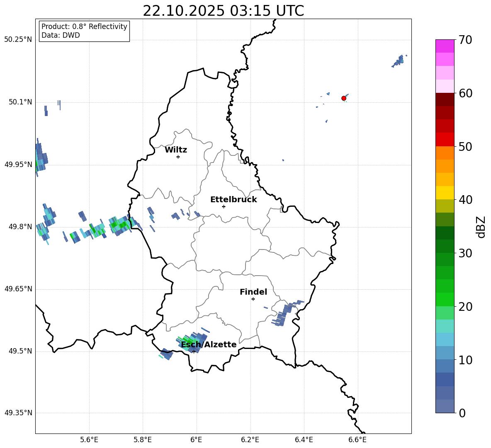
Task: Pick the magenta top color band near 70
Action: click(445, 46)
